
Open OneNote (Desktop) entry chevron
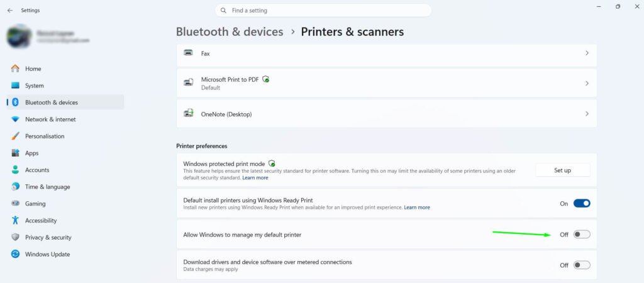coord(587,113)
